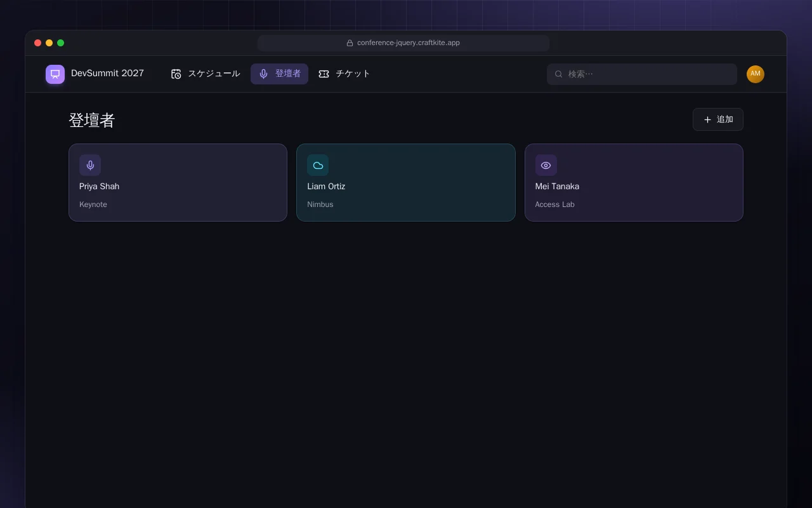Click the conference-jquery.craftkite.app address bar
This screenshot has width=812, height=508.
tap(403, 43)
